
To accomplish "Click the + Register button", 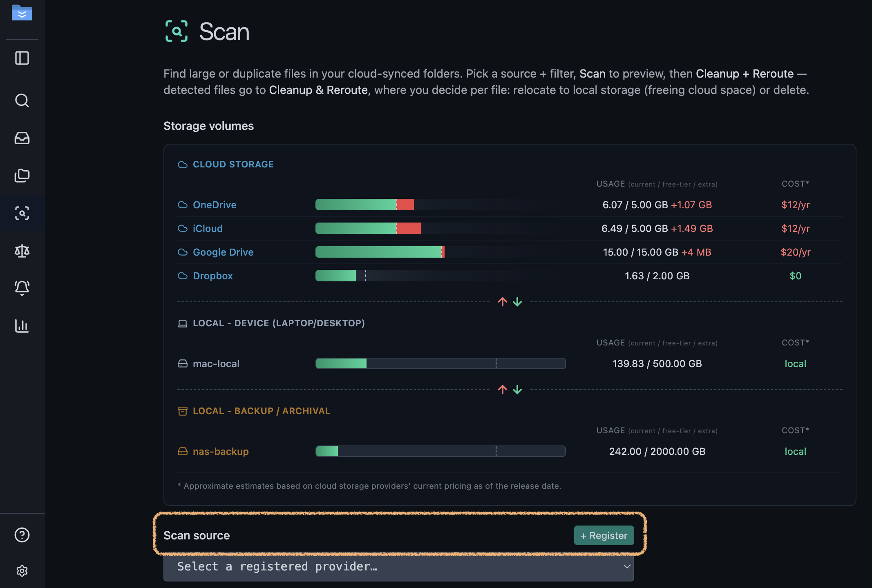I will 604,535.
